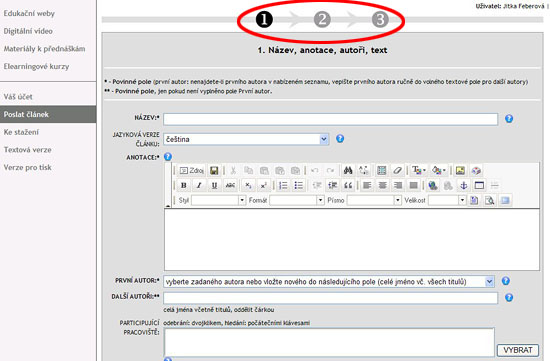Click the Insert Image icon
The height and width of the screenshot is (361, 550).
(x=460, y=171)
